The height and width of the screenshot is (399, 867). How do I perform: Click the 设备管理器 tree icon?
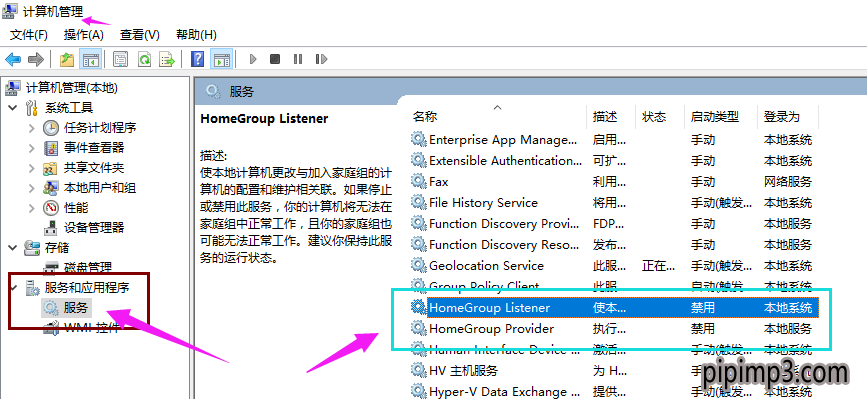[51, 228]
